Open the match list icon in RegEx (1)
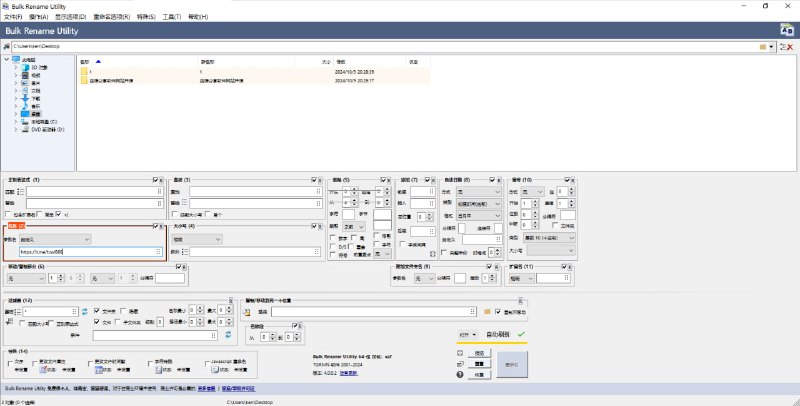The image size is (800, 406). point(21,192)
